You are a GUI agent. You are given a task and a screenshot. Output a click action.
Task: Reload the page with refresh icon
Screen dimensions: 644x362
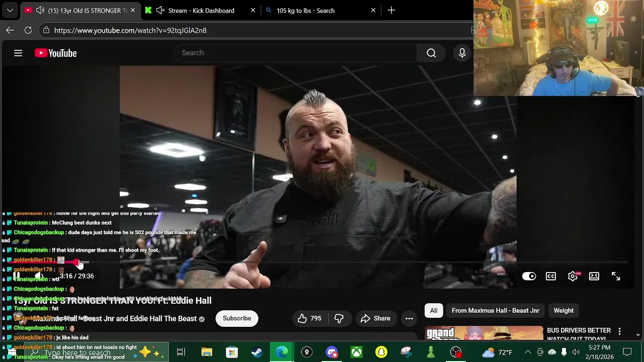point(28,30)
